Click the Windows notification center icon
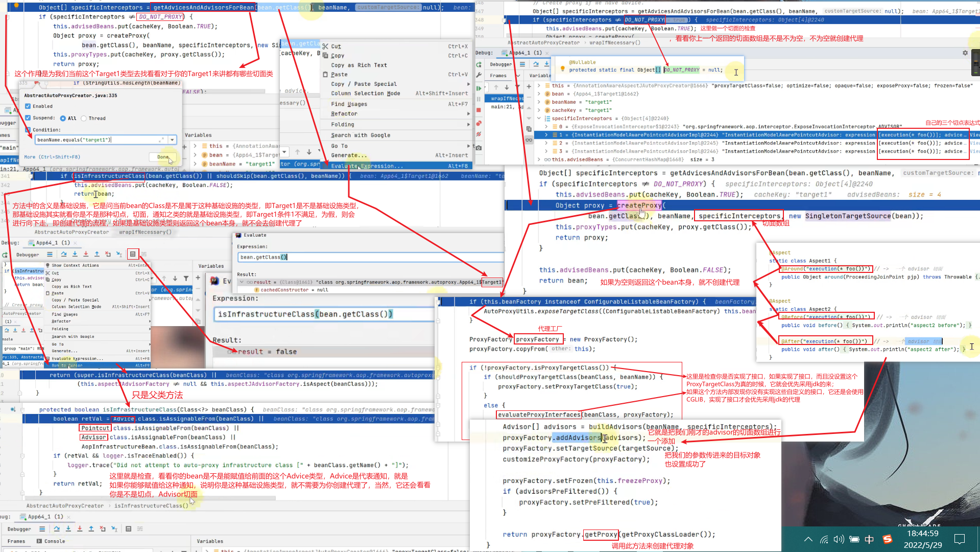 pos(959,539)
